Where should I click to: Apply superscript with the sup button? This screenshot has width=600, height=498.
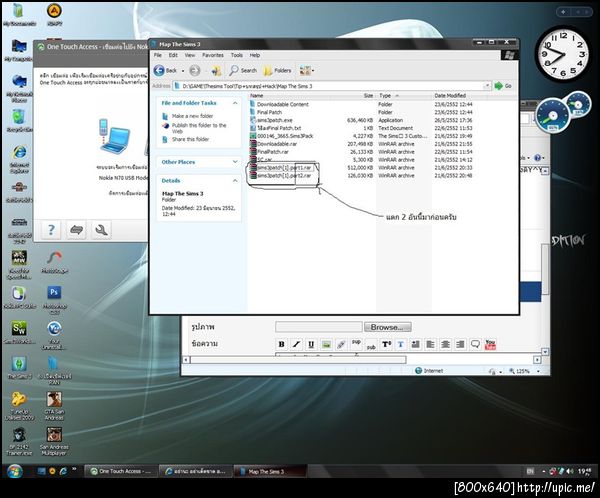(x=356, y=343)
